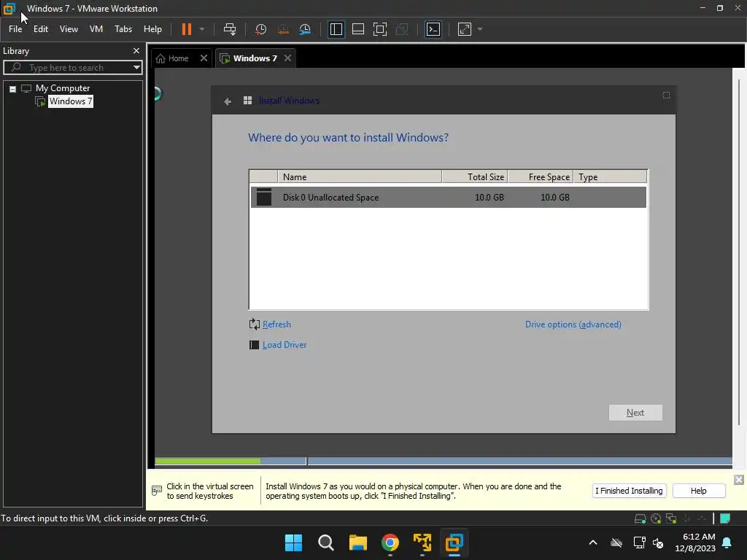Viewport: 747px width, 560px height.
Task: Click the network adapter status icon
Action: [x=671, y=518]
